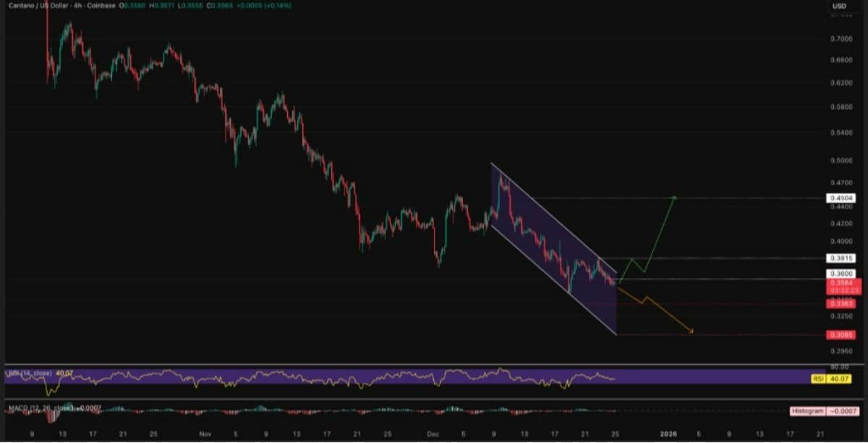Image resolution: width=868 pixels, height=443 pixels.
Task: Click the 2026 label on time axis
Action: (668, 433)
